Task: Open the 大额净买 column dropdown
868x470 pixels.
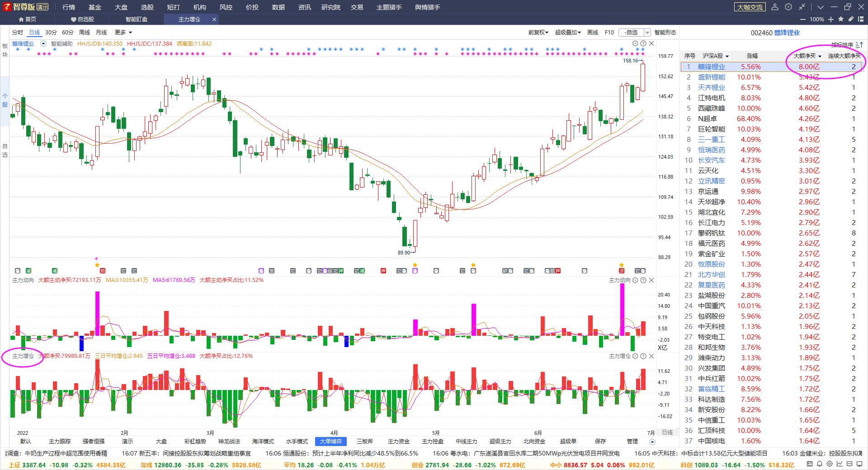Action: [x=807, y=56]
